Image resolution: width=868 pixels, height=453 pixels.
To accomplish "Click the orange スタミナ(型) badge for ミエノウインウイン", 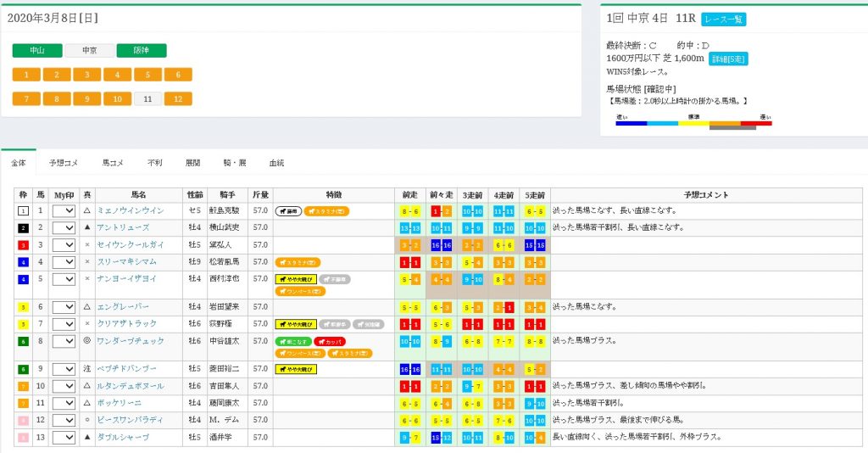I will tap(326, 210).
